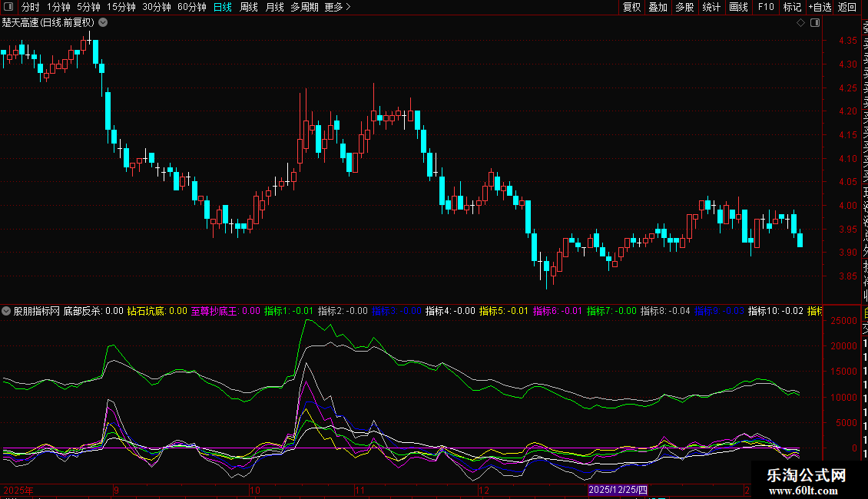Expand the 楚天高速 chart title dropdown
The height and width of the screenshot is (499, 868).
(x=103, y=22)
